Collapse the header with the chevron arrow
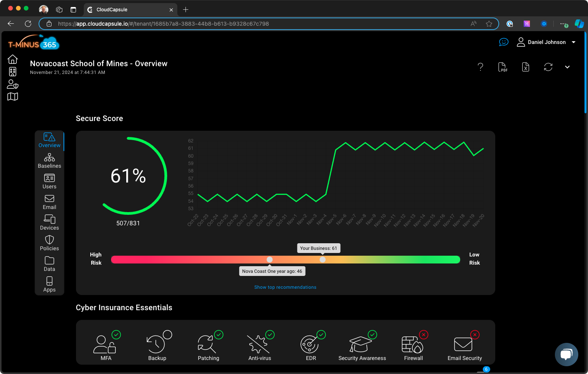 point(567,67)
